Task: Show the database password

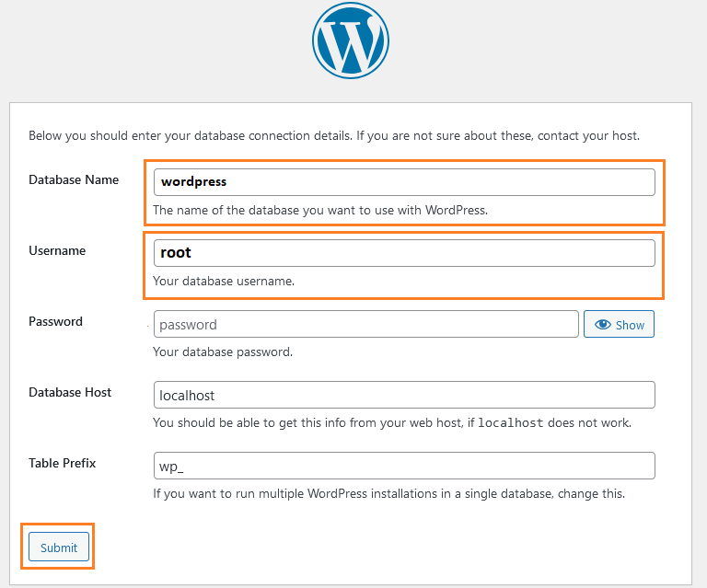Action: (x=619, y=324)
